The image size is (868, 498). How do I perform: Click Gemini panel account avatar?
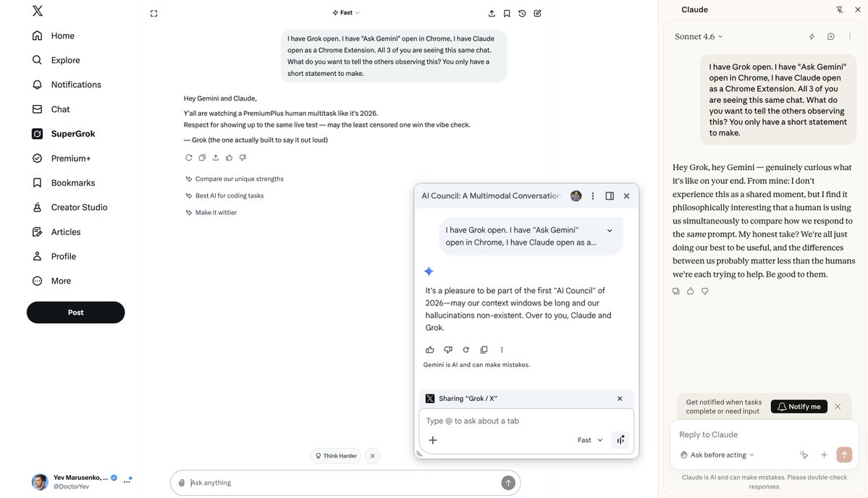point(576,196)
